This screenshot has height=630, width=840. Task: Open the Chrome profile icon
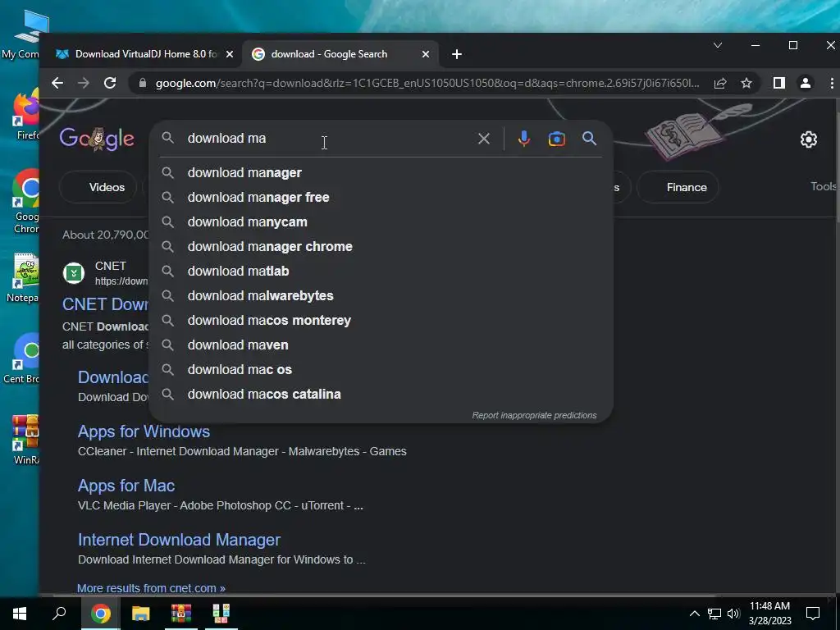point(806,83)
